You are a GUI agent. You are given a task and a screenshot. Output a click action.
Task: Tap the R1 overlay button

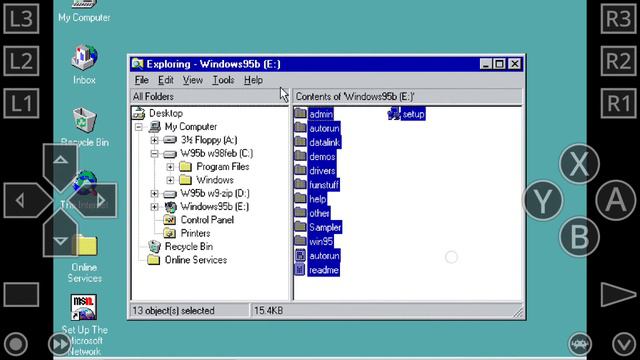[x=619, y=103]
